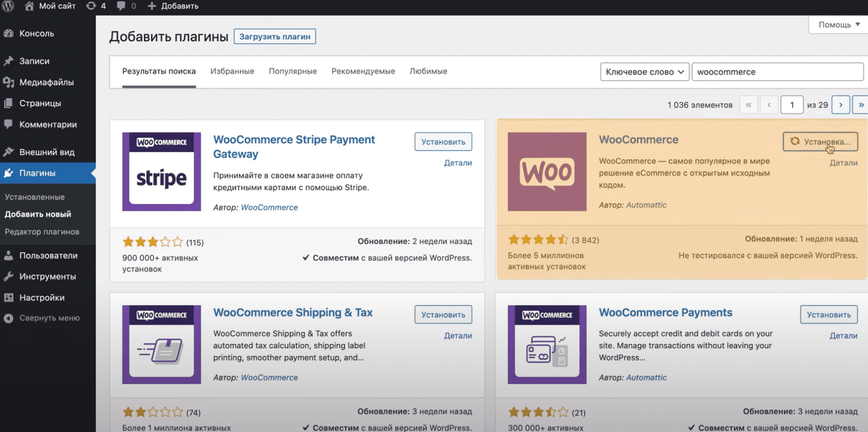Switch to the Популярные tab
Image resolution: width=868 pixels, height=432 pixels.
293,71
